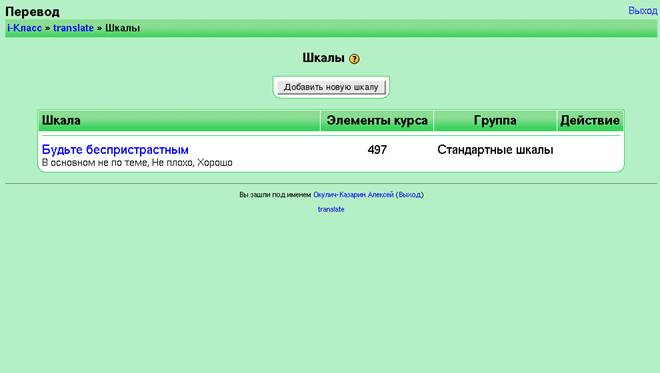Open the Будьте беспристрастным scale link
This screenshot has height=373, width=660.
click(x=115, y=149)
